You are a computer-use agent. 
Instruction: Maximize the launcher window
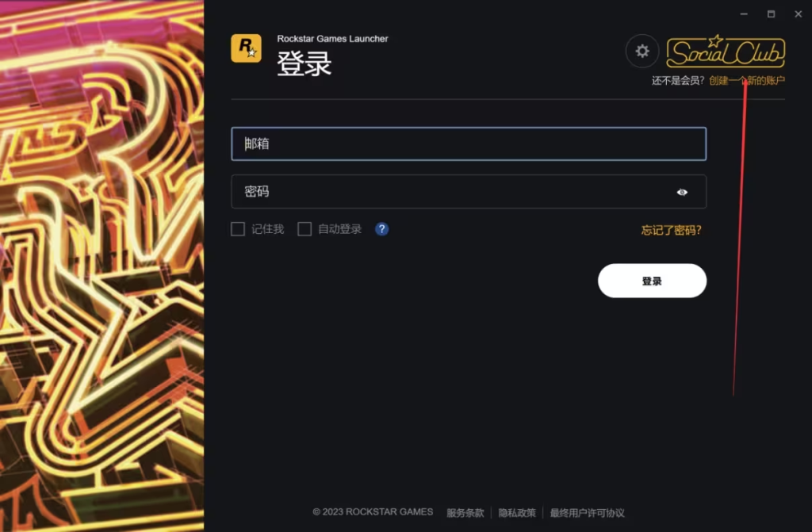click(x=771, y=14)
